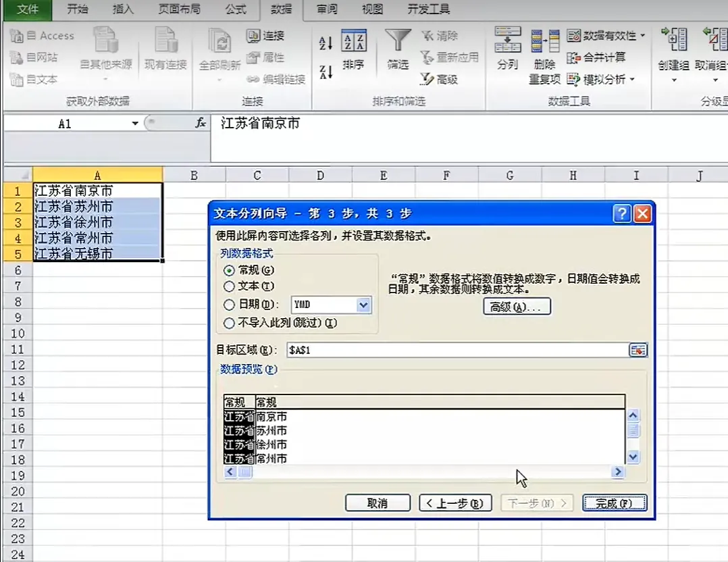Click row 8 header
The height and width of the screenshot is (562, 728).
pyautogui.click(x=18, y=302)
